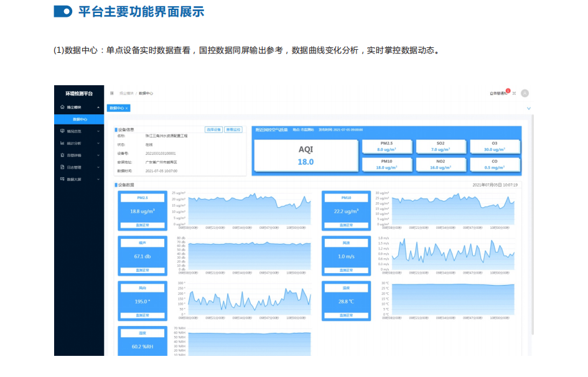588x377 pixels.
Task: Click the 环境检测平台 logo title
Action: point(79,94)
